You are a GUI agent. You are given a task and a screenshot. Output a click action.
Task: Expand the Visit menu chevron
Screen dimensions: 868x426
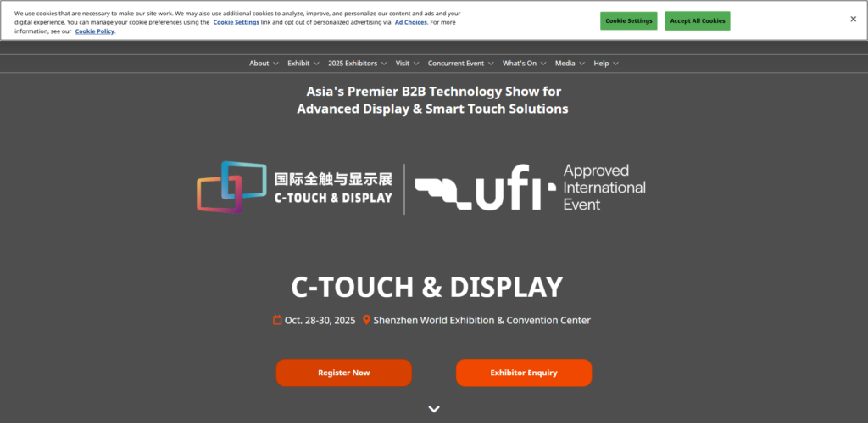pos(415,64)
